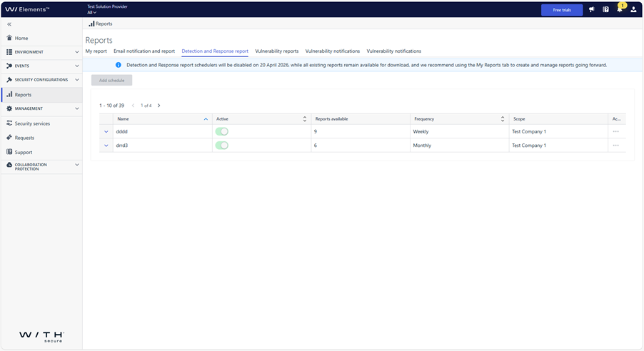Open announcements megaphone icon in header

coord(591,9)
